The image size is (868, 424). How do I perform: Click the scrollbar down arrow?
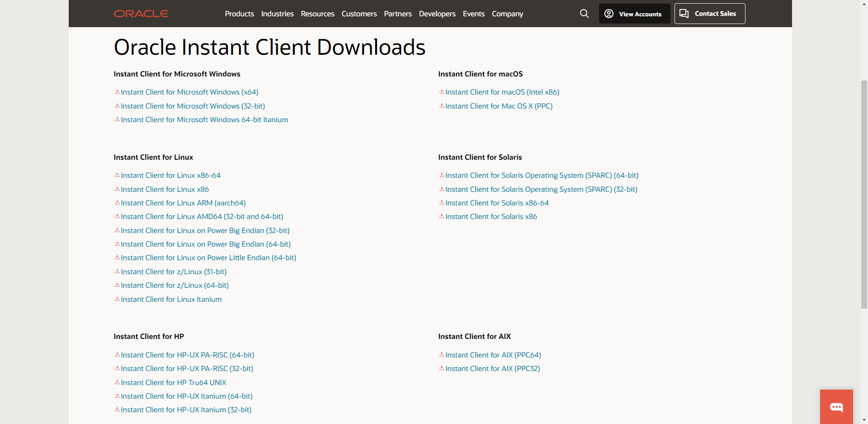pos(864,420)
